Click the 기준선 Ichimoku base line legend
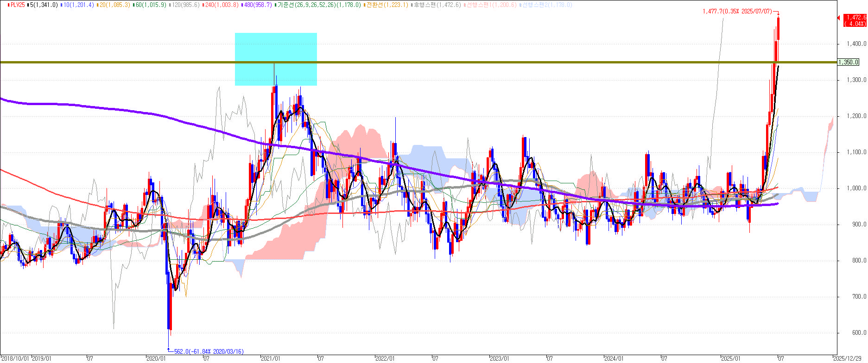The image size is (868, 363). pos(319,5)
